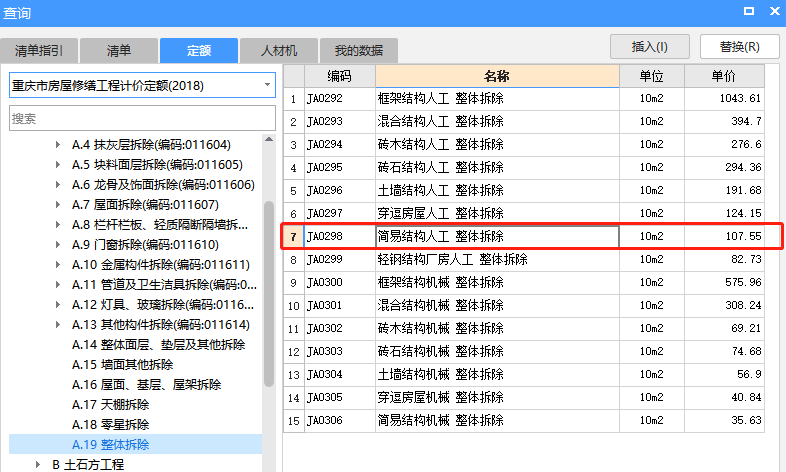Screen dimensions: 786x472
Task: Select 简易结构机械 整体拆除 row name
Action: (497, 421)
